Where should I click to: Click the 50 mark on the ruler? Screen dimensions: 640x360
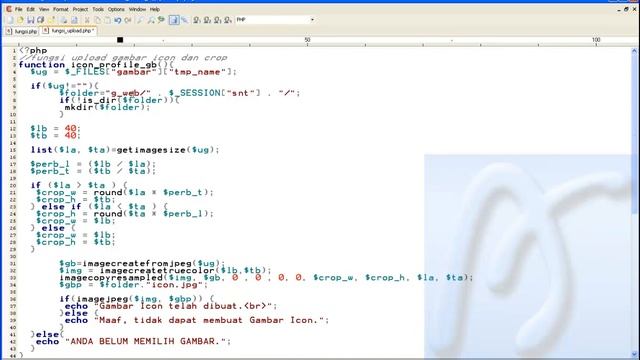pos(307,40)
